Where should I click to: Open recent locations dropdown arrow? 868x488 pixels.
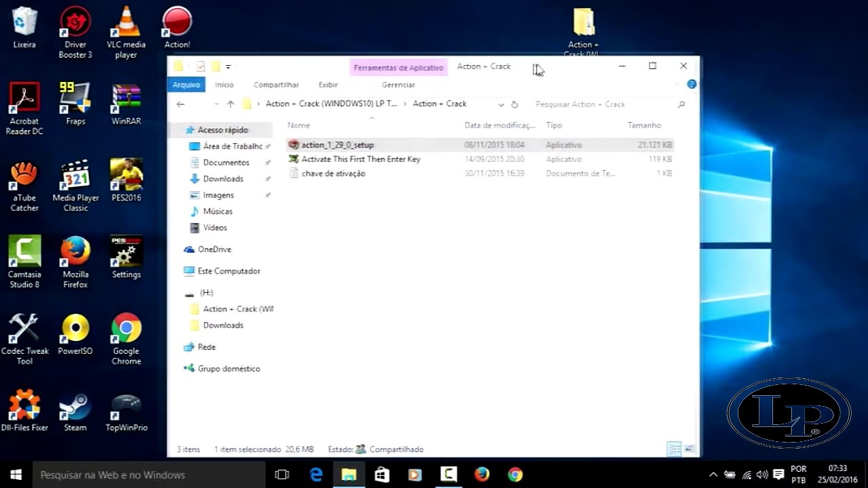[216, 104]
